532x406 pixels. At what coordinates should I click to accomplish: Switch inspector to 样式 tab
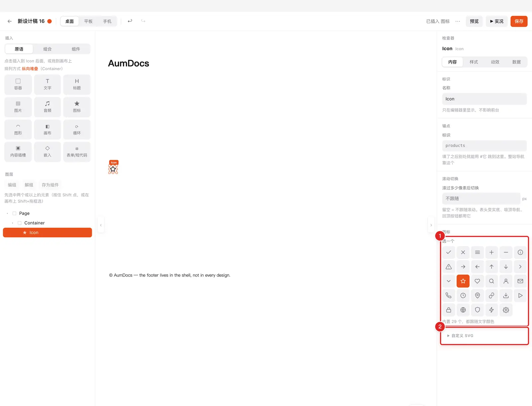pos(474,62)
